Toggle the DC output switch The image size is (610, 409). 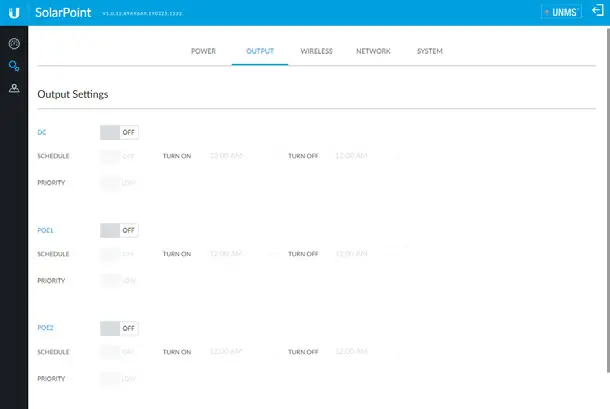coord(119,132)
